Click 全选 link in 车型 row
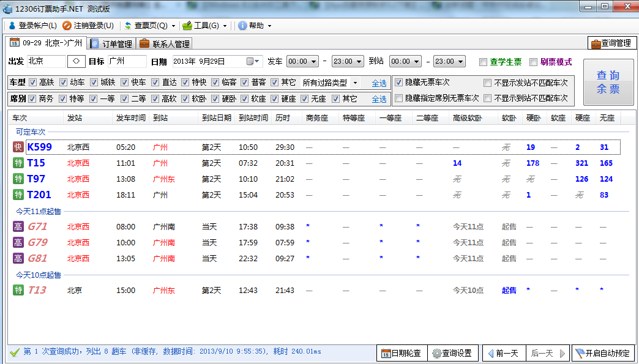This screenshot has height=364, width=639. pos(379,83)
